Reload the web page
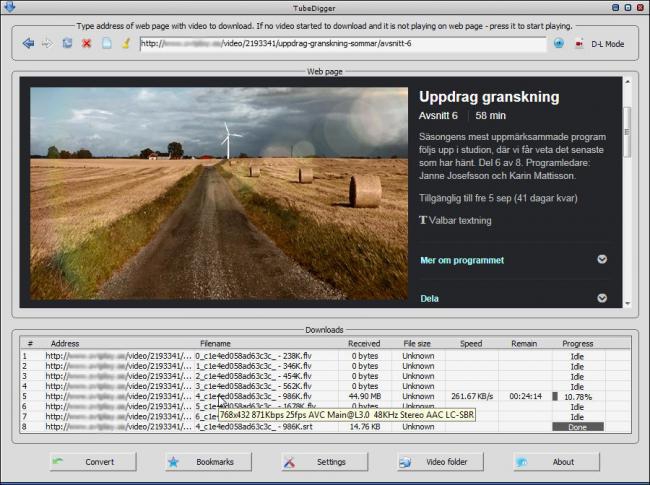 click(67, 44)
